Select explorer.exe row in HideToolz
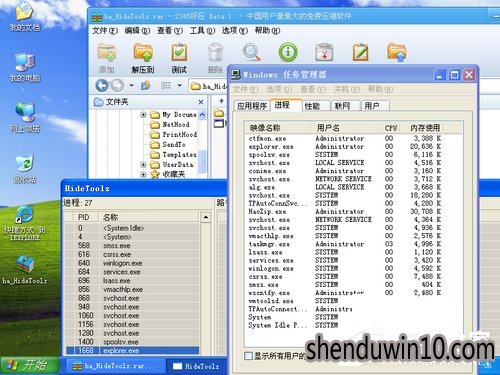Image resolution: width=500 pixels, height=375 pixels. (x=133, y=351)
